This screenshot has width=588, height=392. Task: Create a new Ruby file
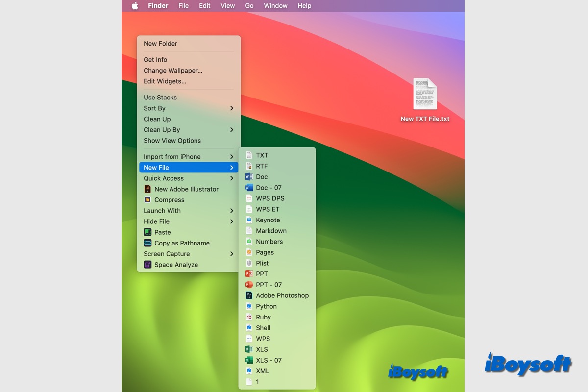264,317
